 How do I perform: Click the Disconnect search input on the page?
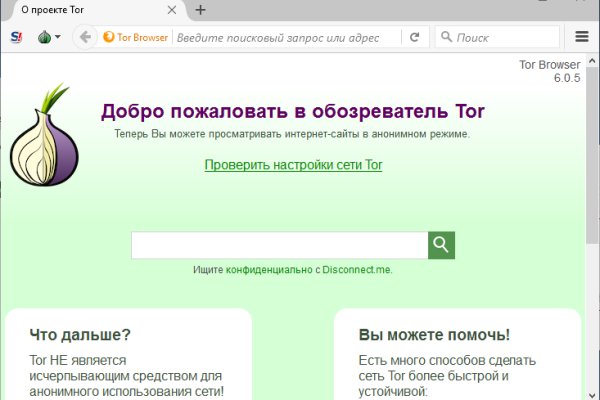pyautogui.click(x=279, y=245)
